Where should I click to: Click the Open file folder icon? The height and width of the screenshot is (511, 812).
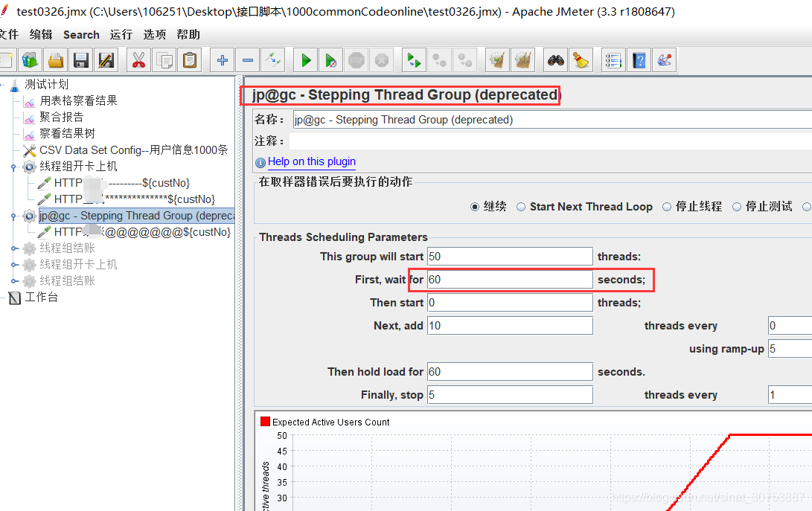click(x=55, y=60)
